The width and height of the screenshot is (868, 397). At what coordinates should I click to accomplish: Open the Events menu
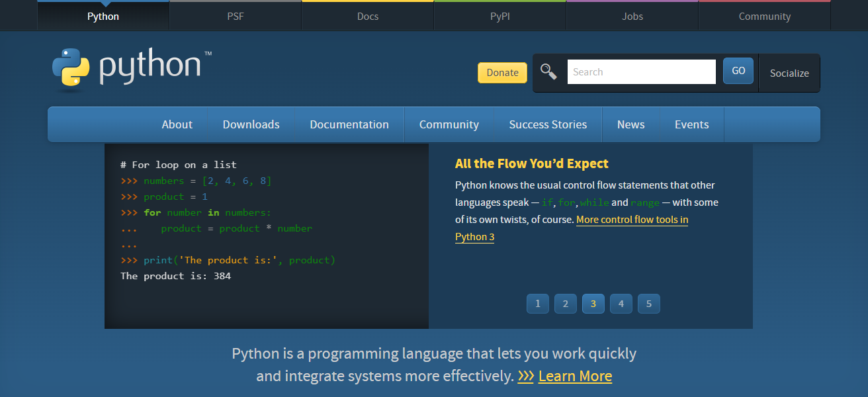click(x=692, y=124)
